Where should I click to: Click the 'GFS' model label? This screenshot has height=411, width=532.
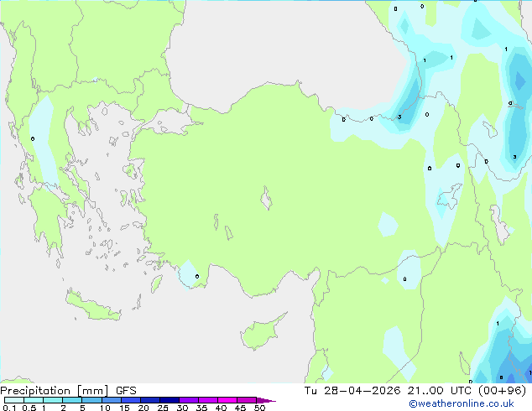[x=126, y=391]
